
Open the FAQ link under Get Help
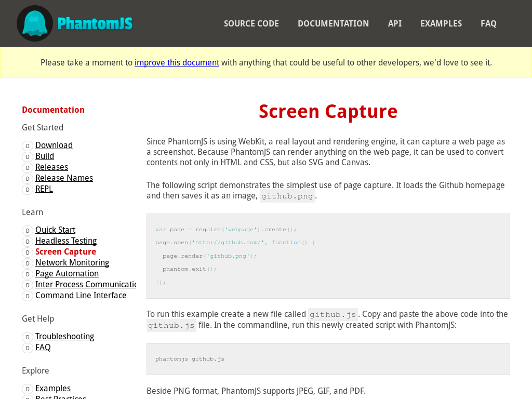pos(43,347)
